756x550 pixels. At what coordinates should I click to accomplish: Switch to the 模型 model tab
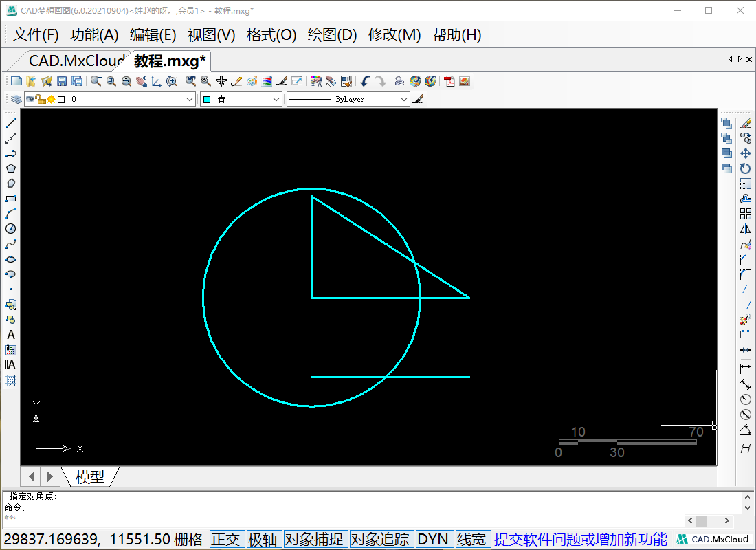pyautogui.click(x=89, y=476)
